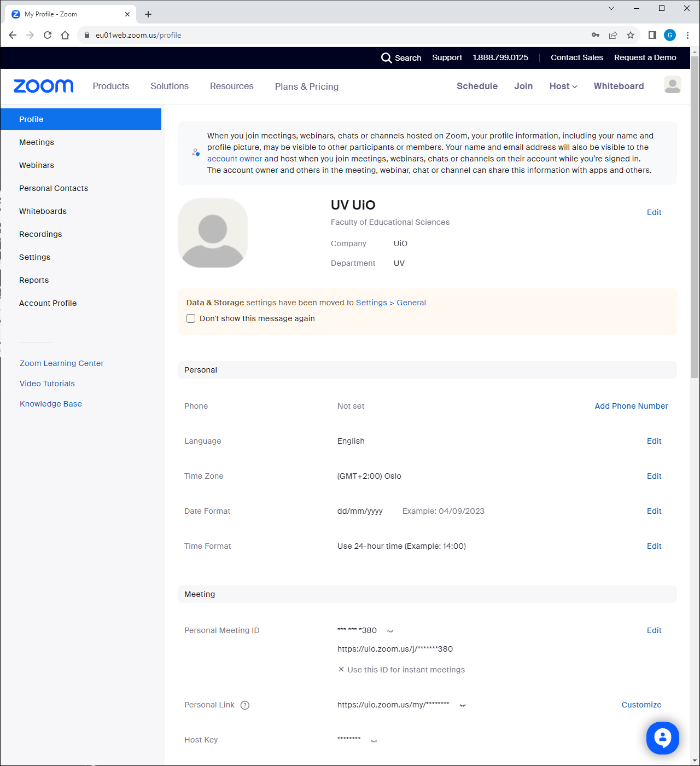Follow the account owner link
The width and height of the screenshot is (700, 766).
[235, 159]
